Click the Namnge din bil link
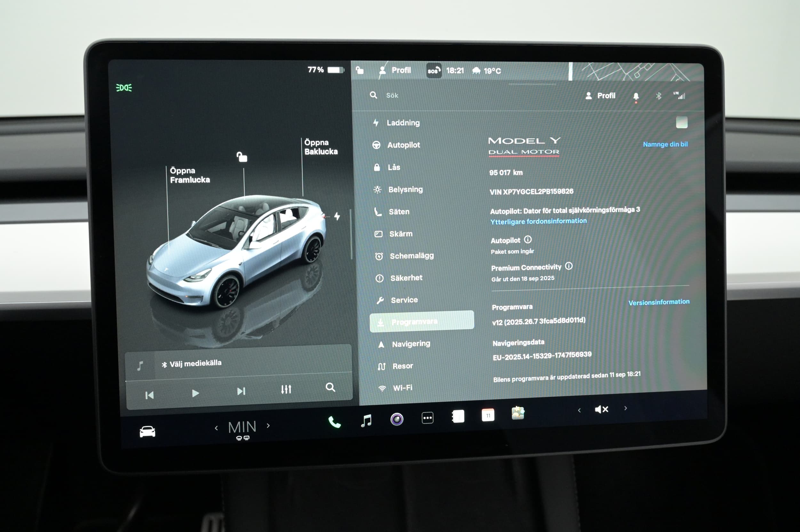Image resolution: width=800 pixels, height=532 pixels. point(665,144)
